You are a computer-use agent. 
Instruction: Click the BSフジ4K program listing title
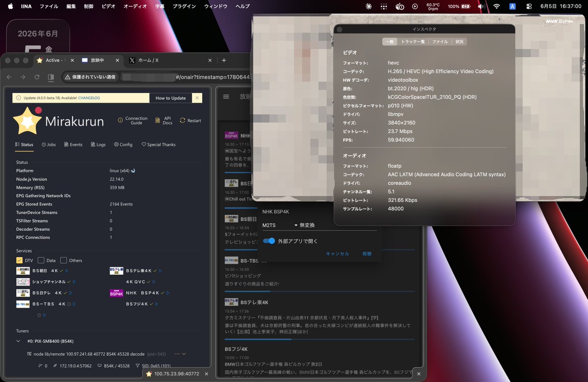[236, 349]
